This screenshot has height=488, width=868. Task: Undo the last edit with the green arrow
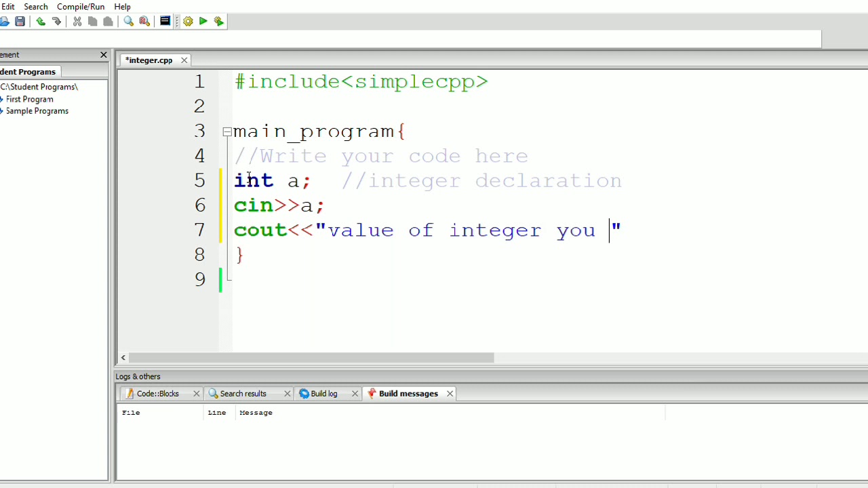tap(41, 22)
